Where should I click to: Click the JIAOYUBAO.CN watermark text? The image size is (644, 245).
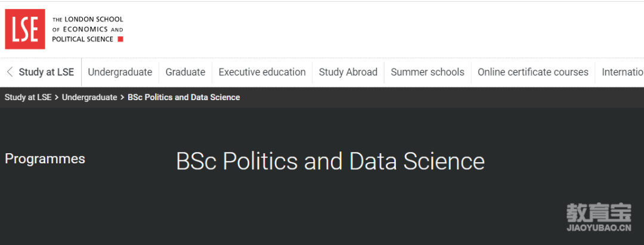[599, 228]
